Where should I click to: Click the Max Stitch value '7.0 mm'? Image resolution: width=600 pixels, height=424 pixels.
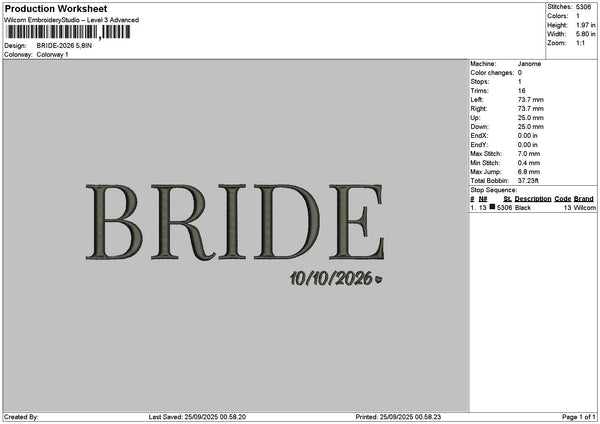(529, 154)
